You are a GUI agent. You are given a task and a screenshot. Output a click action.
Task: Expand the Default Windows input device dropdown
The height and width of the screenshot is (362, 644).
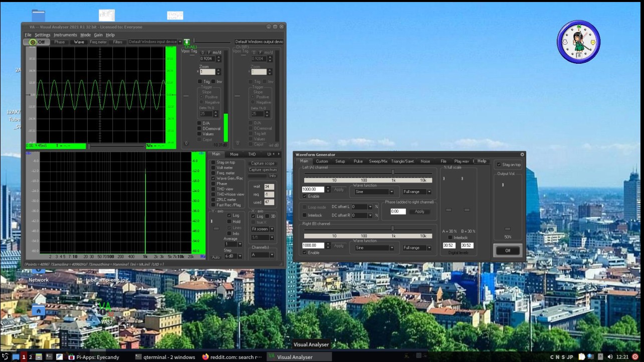(x=154, y=42)
